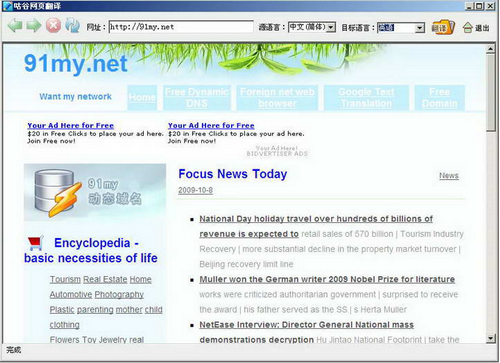Click the status bar completion text
Image resolution: width=500 pixels, height=363 pixels.
(14, 350)
